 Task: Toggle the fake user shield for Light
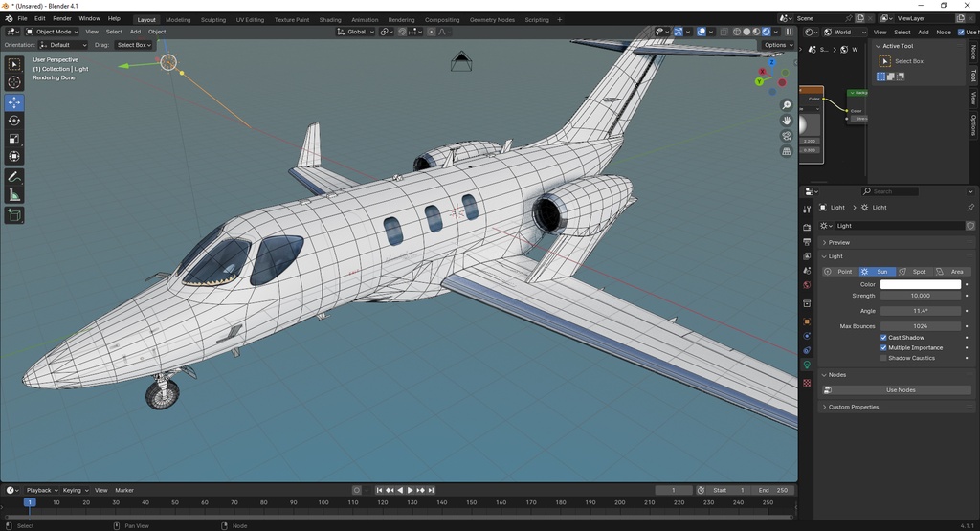coord(970,226)
